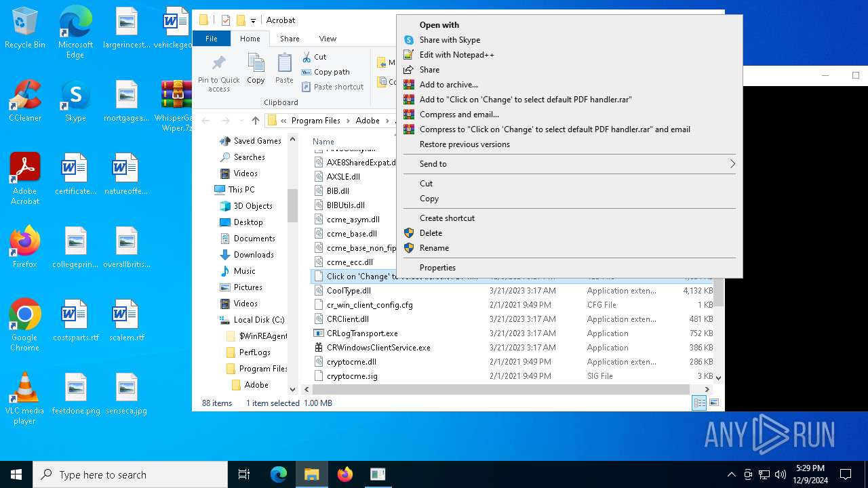868x488 pixels.
Task: Click Paste shortcut in ribbon
Action: coord(333,87)
